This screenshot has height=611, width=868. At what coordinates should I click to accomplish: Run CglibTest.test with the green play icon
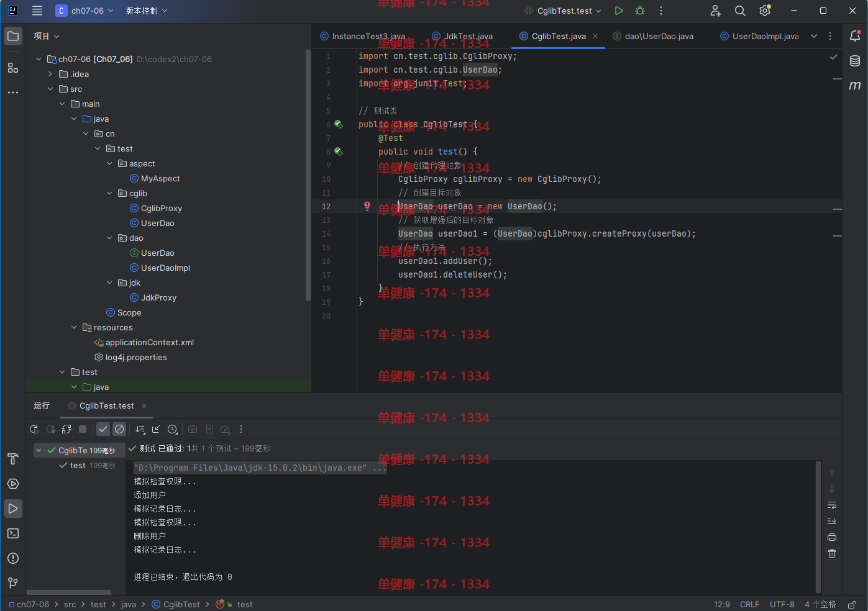click(x=619, y=11)
